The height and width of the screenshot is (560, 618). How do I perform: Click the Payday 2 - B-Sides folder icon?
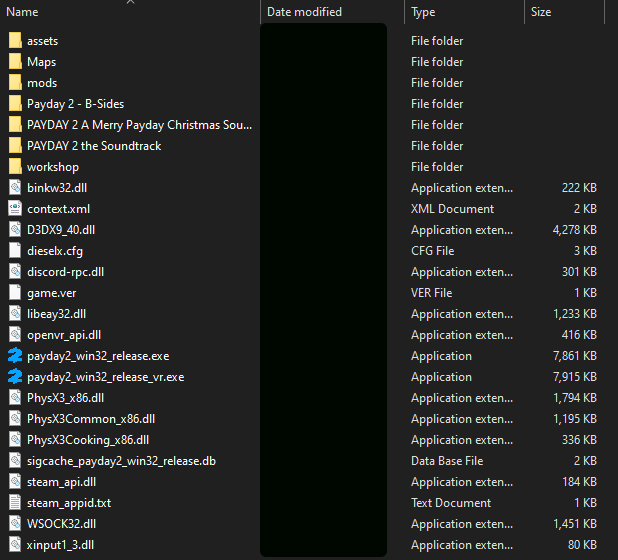click(15, 104)
